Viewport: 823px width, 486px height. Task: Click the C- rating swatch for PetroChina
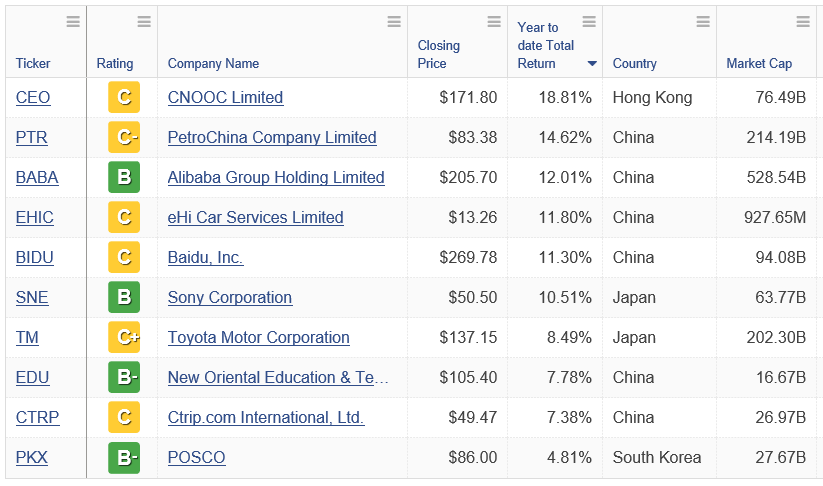[124, 138]
